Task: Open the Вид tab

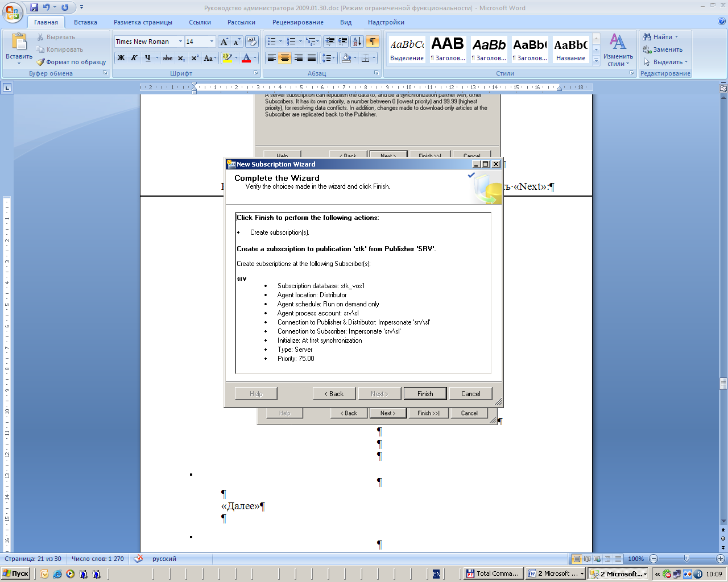Action: pos(346,22)
